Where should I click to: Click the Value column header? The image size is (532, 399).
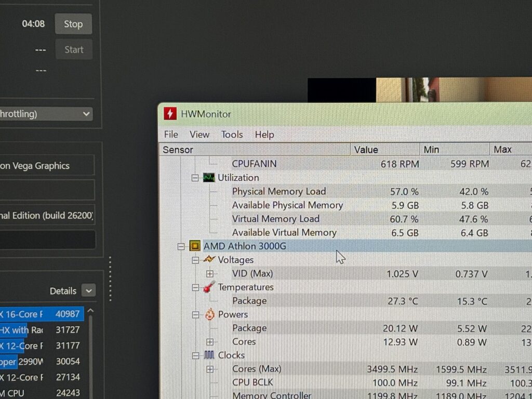tap(384, 150)
